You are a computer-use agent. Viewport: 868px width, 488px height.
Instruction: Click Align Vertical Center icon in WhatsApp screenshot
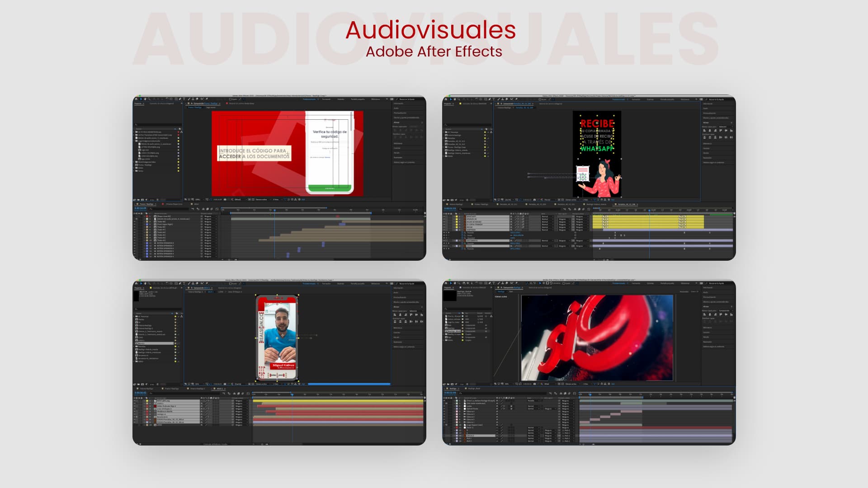click(x=726, y=131)
